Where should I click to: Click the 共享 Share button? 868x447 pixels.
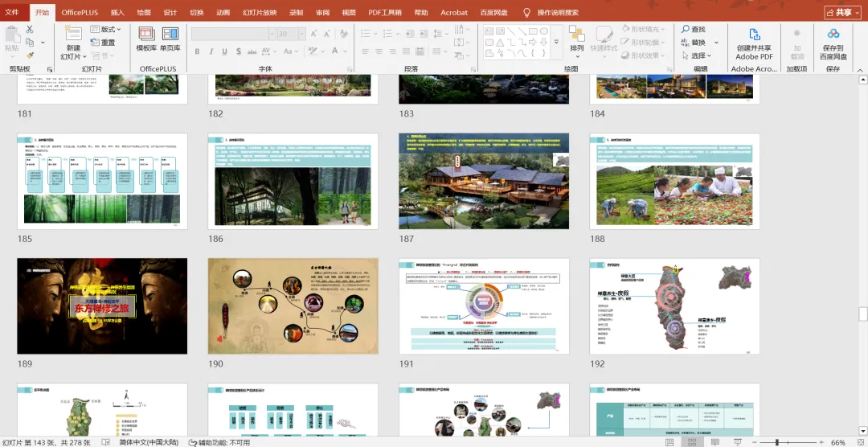843,12
